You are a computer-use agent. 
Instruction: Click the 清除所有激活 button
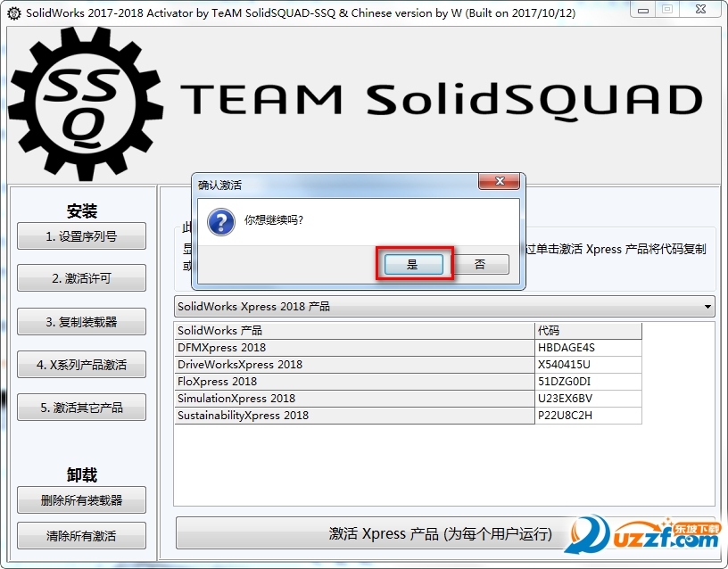[x=82, y=536]
